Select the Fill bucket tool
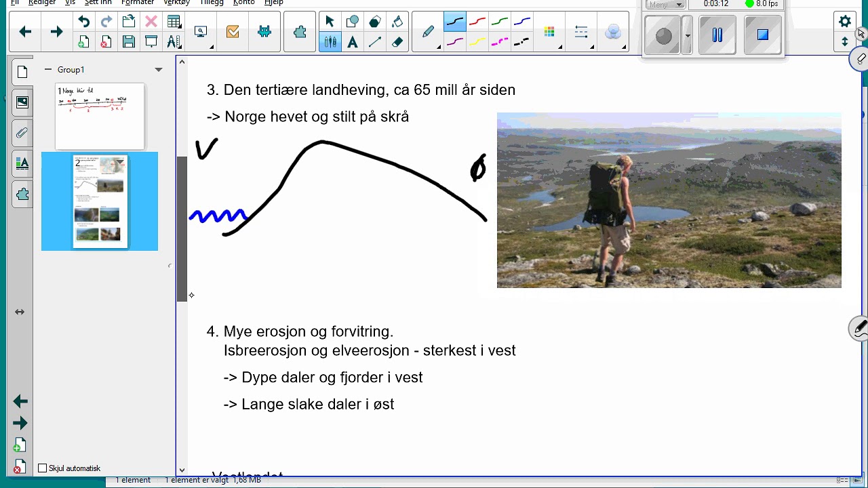This screenshot has width=868, height=488. (397, 22)
